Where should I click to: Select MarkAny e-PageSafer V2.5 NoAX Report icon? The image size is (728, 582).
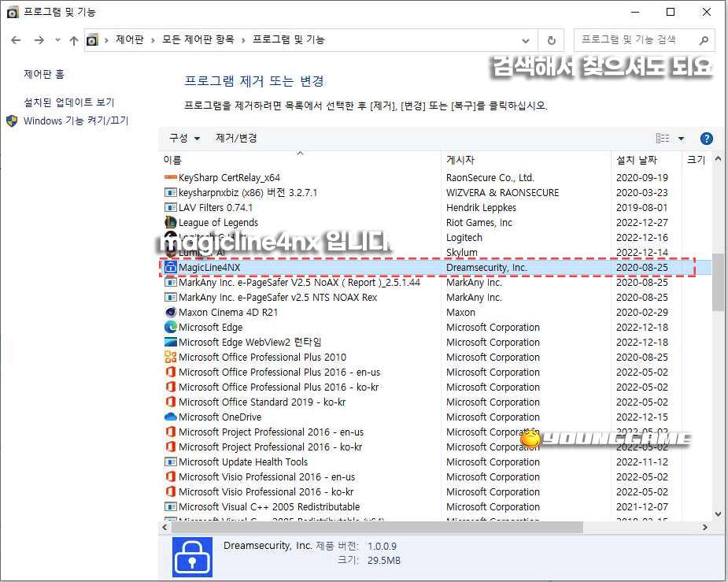pos(171,282)
